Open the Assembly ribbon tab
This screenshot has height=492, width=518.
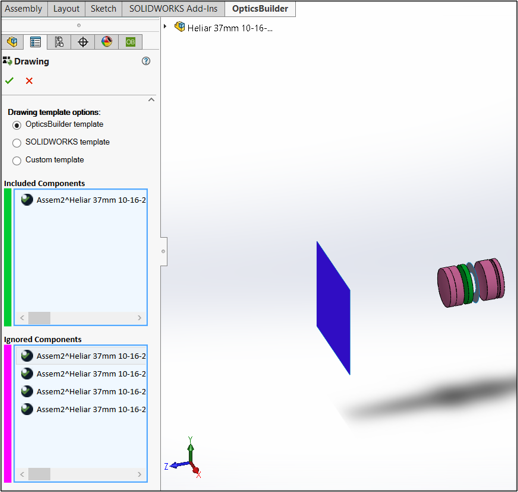tap(24, 9)
